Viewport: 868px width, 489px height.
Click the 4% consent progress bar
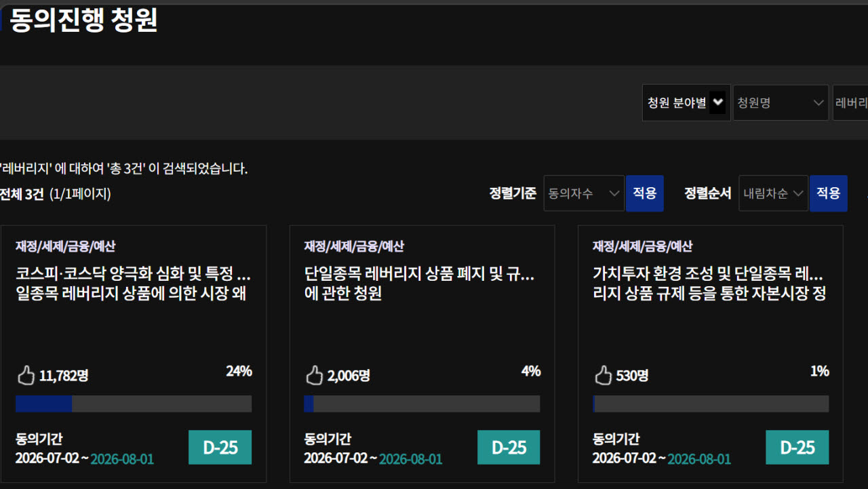[x=422, y=404]
